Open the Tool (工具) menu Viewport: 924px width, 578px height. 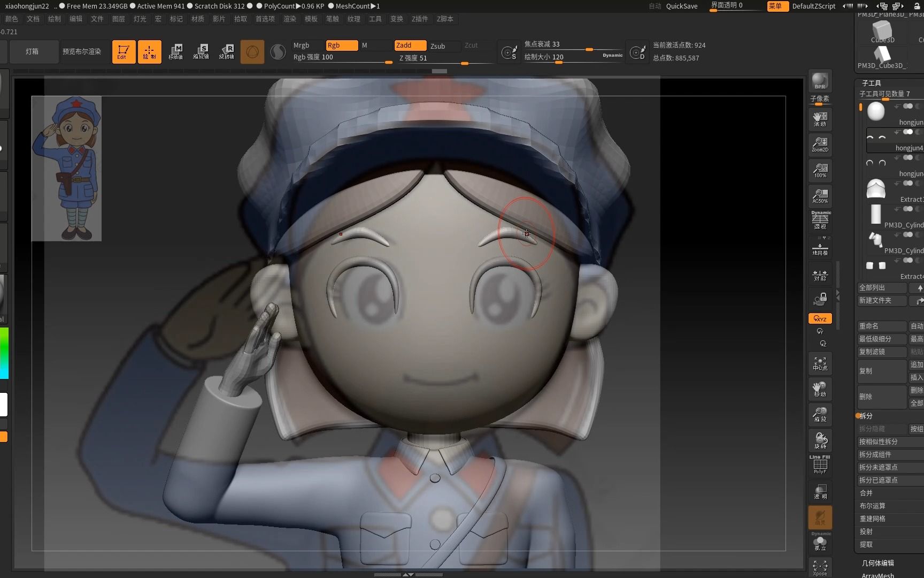[x=375, y=19]
